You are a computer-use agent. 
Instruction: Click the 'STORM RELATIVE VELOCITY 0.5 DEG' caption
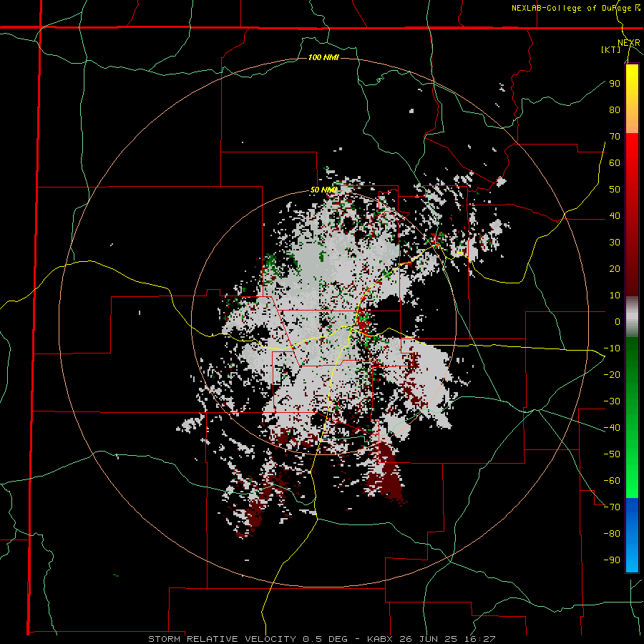248,639
